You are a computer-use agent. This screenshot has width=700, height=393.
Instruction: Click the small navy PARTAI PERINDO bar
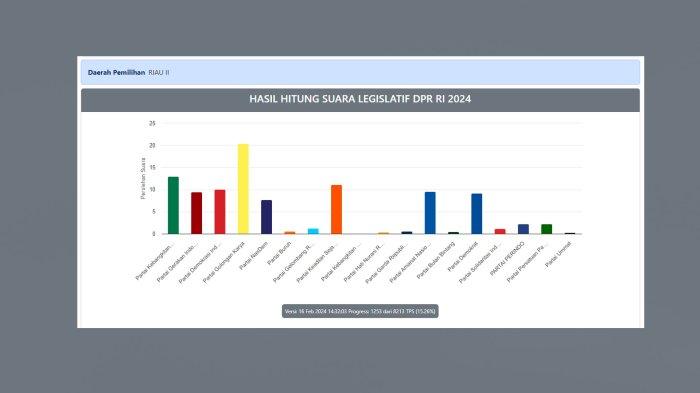(523, 229)
